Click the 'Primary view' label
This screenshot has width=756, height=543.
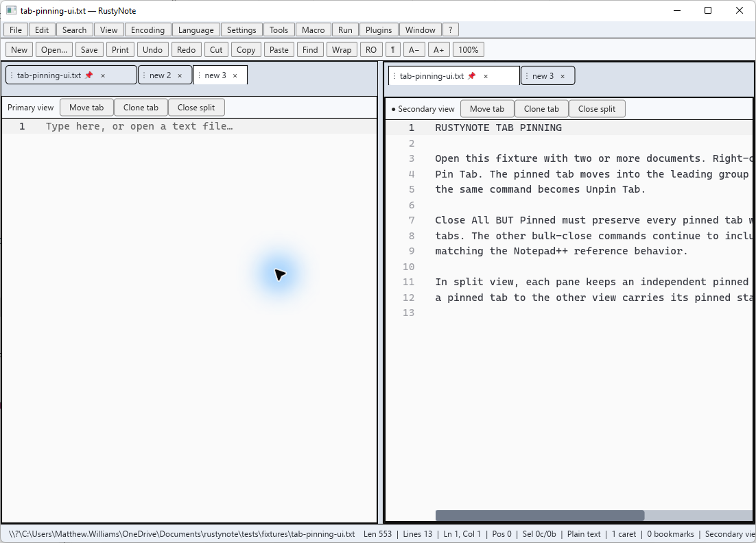30,108
